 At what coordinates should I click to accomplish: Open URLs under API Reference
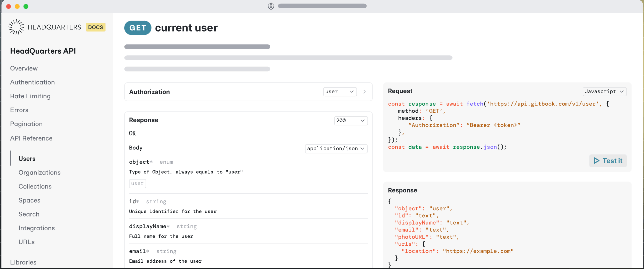tap(27, 242)
